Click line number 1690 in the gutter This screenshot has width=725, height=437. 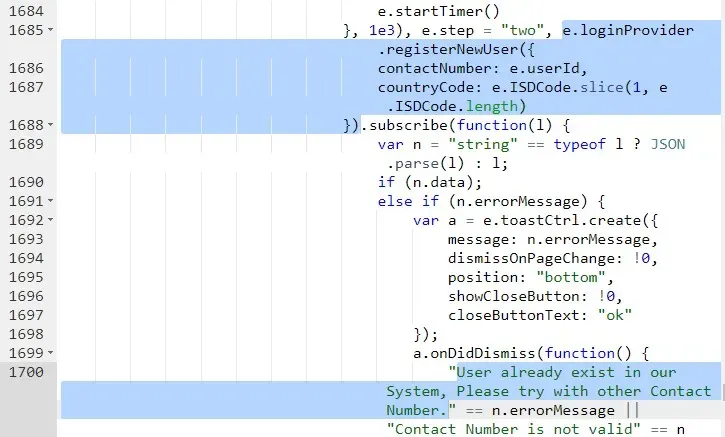click(26, 182)
